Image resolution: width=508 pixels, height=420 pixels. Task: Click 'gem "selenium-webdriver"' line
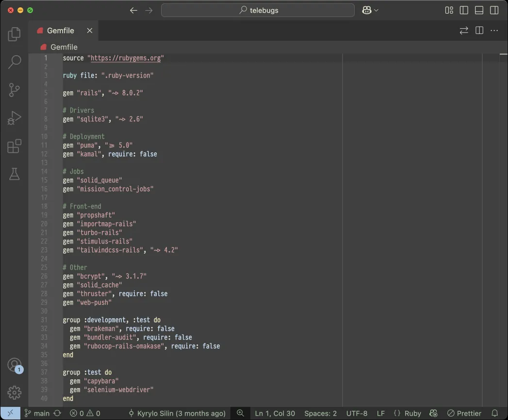112,390
